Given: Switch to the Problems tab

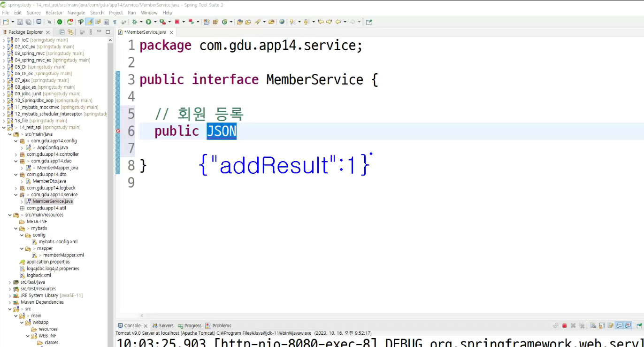Looking at the screenshot, I should [218, 325].
